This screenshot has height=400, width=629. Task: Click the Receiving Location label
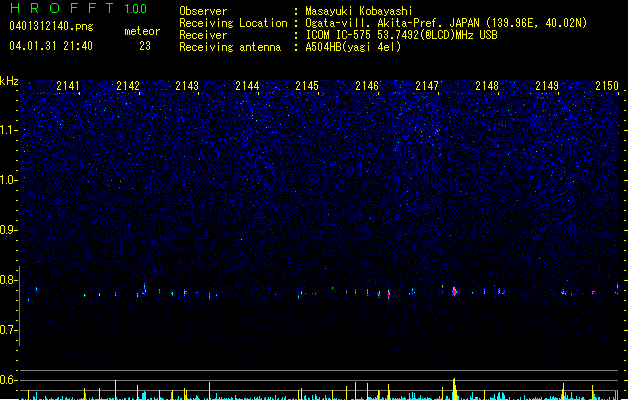coord(233,23)
